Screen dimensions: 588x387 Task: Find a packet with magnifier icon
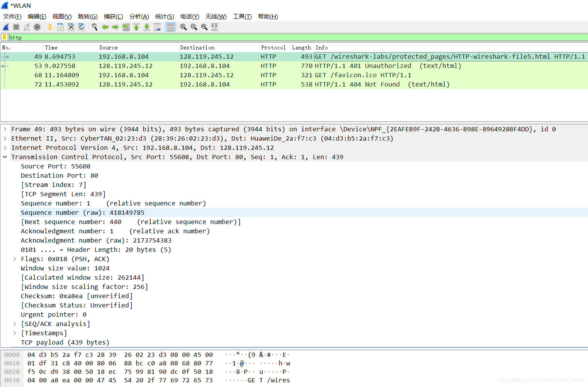click(95, 27)
